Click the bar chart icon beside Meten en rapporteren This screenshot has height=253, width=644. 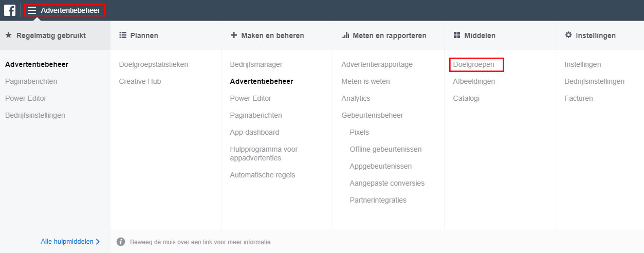(345, 35)
